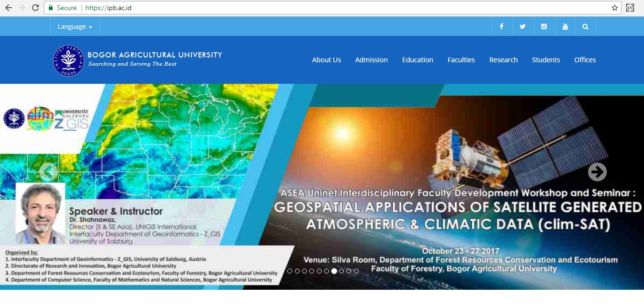Click the "Speaker & Instructor" heading
The width and height of the screenshot is (644, 307).
[116, 211]
